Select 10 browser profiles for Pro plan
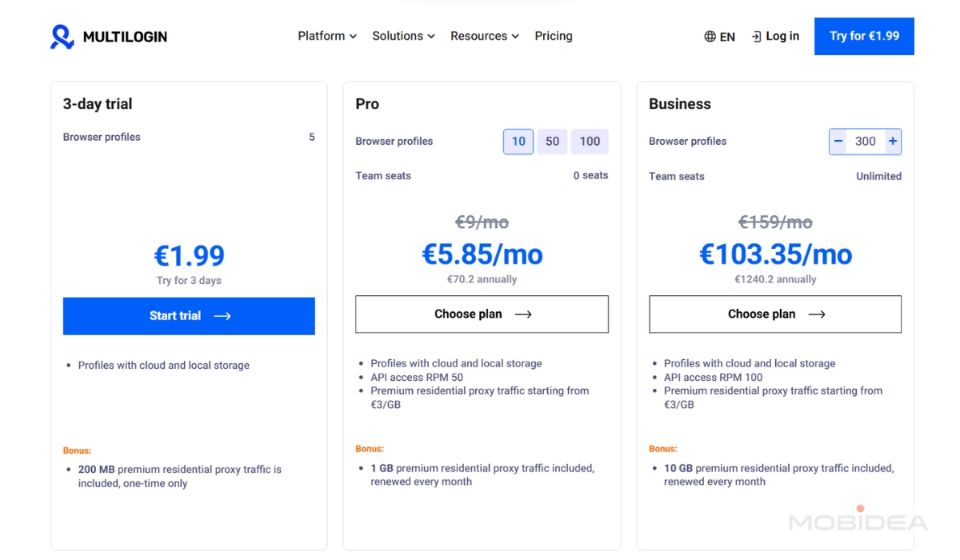 [518, 141]
